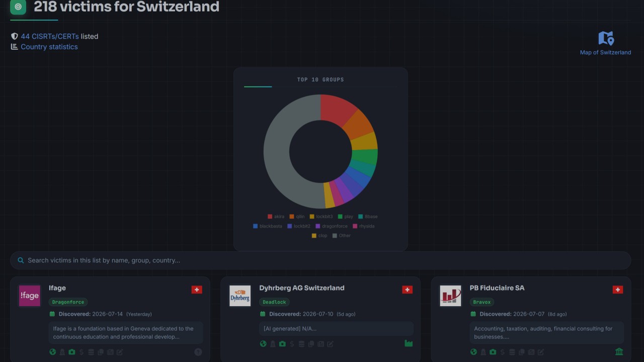Click the camera screenshot icon on Ifage card
This screenshot has height=362, width=644.
click(x=72, y=352)
